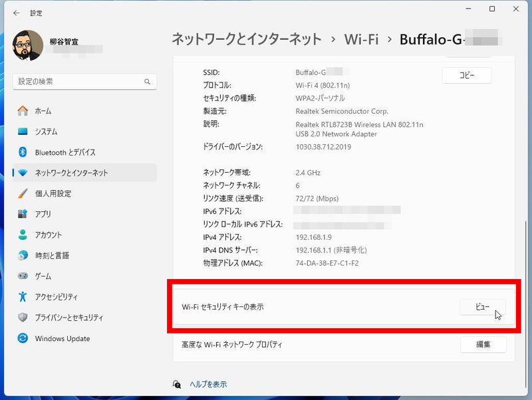Open アカウント person icon
532x400 pixels.
coord(23,235)
